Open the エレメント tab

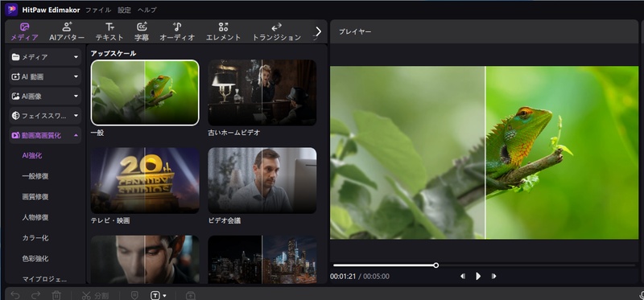[223, 32]
